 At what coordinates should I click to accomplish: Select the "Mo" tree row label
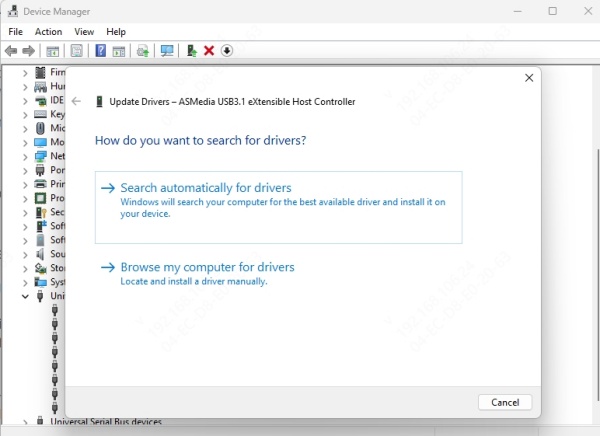coord(57,142)
